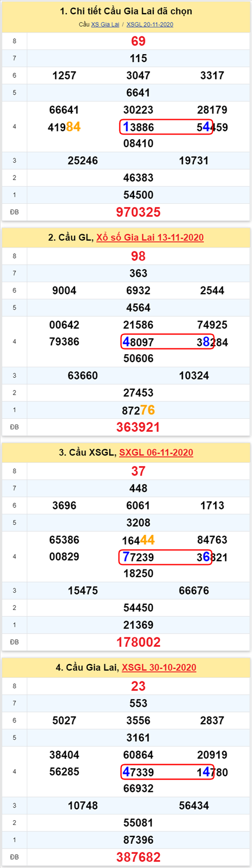Image resolution: width=252 pixels, height=868 pixels.
Task: Click the circled number 47339
Action: (x=138, y=772)
